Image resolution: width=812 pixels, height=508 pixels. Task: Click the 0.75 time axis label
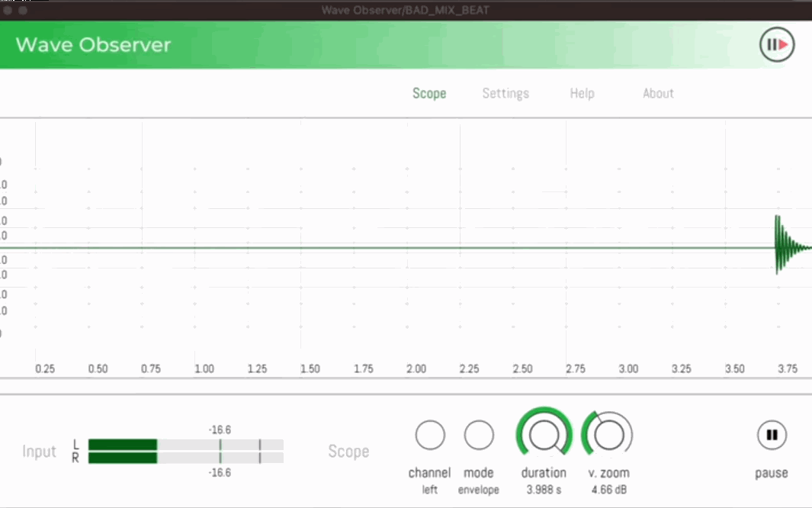point(151,368)
